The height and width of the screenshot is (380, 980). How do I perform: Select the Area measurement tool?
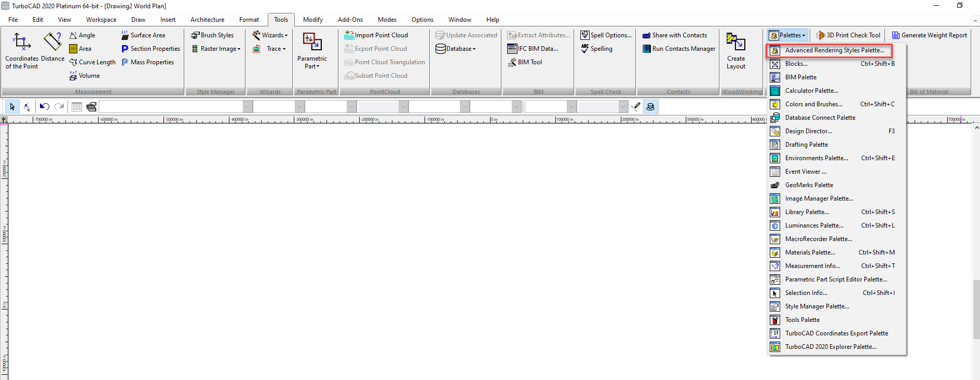coord(80,49)
